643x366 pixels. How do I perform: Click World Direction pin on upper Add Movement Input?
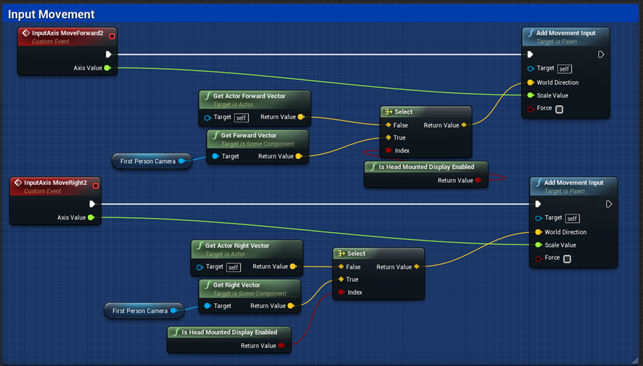tap(530, 82)
